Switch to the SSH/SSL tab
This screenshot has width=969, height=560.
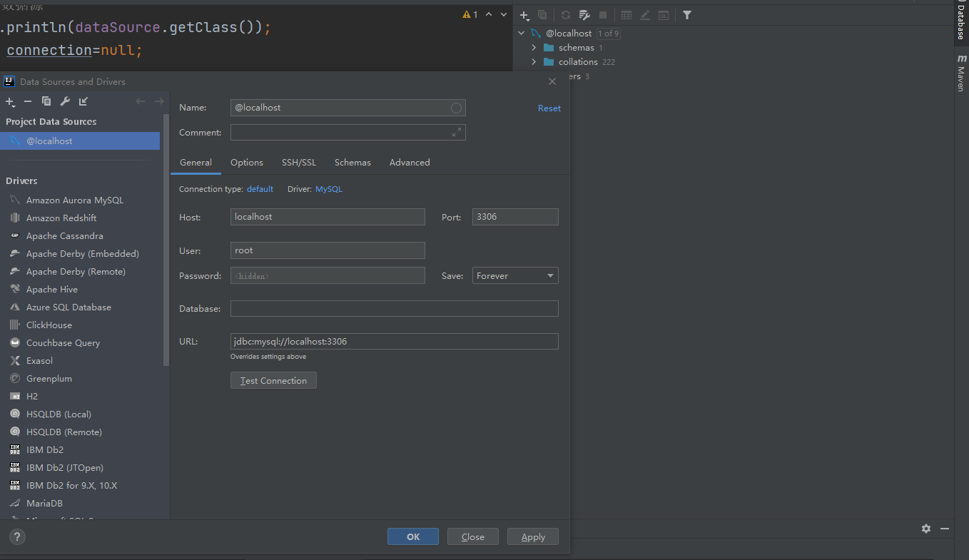[x=299, y=163]
